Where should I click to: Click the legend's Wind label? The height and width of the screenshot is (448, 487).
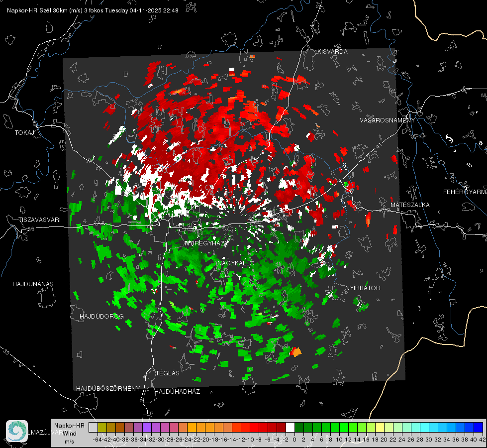[70, 433]
